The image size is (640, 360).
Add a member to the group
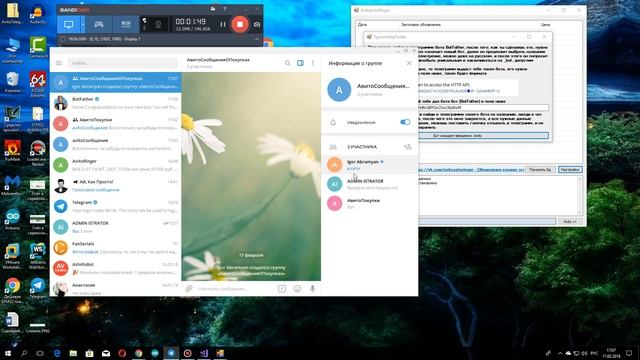coord(407,147)
